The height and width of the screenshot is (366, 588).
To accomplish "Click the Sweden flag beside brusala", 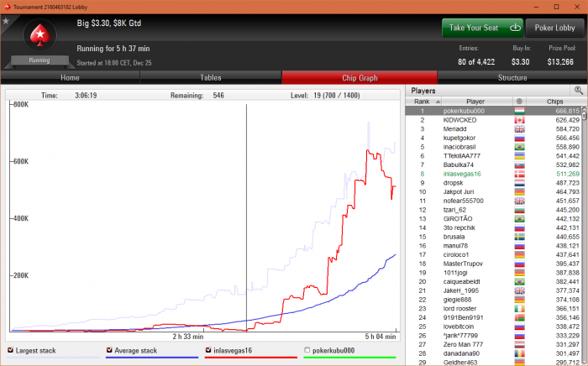I will pyautogui.click(x=519, y=237).
